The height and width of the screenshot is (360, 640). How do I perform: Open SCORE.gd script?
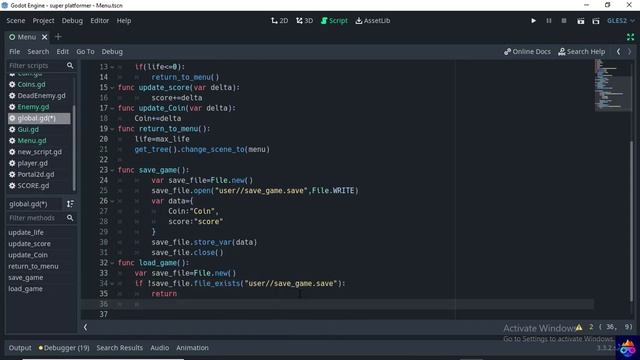pos(33,185)
